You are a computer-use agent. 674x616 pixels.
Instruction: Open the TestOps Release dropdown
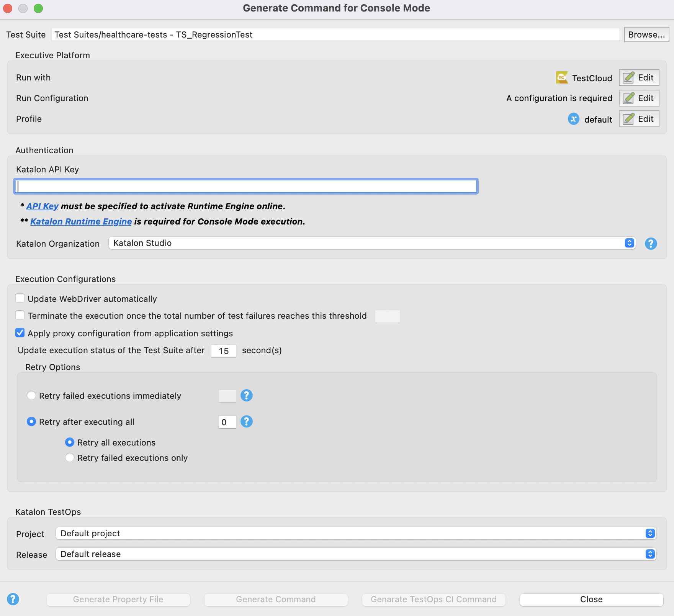point(356,554)
